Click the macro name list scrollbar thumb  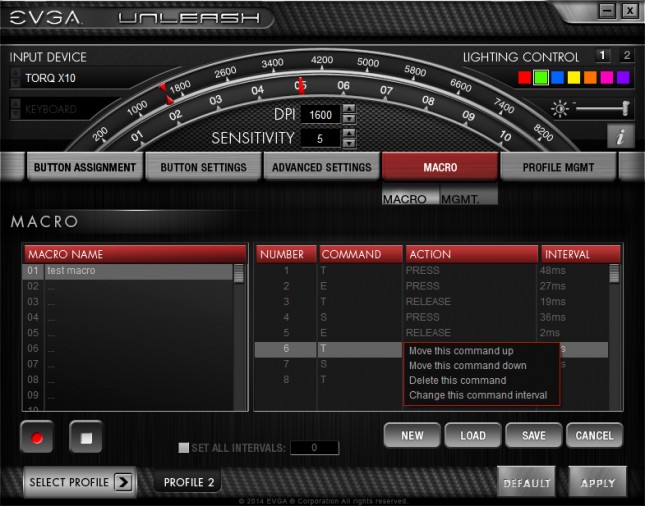pyautogui.click(x=239, y=274)
